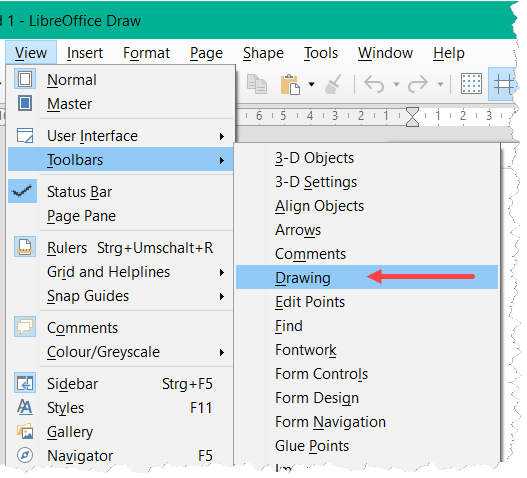Expand the Grid and Helplines submenu
Image resolution: width=527 pixels, height=478 pixels.
(120, 272)
